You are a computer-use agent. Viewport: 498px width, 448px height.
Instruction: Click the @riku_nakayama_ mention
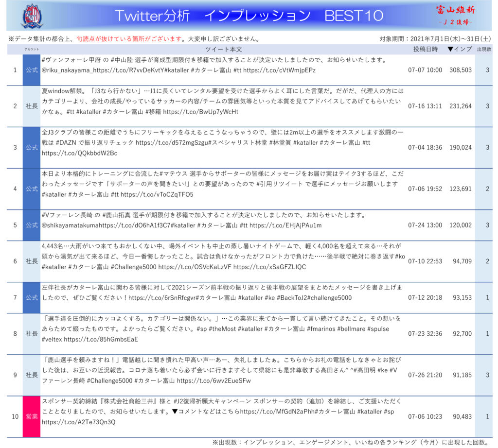click(x=67, y=70)
